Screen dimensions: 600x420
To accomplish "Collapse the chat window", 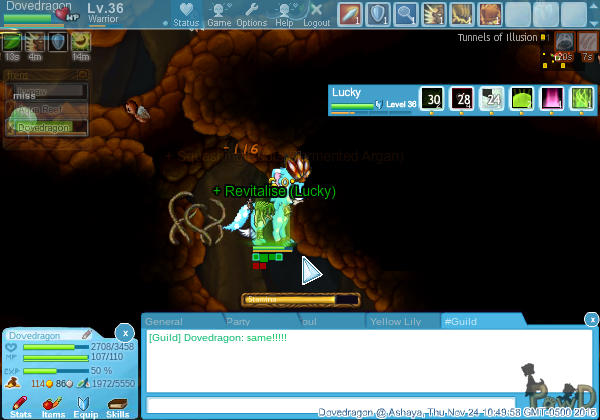I will click(591, 319).
